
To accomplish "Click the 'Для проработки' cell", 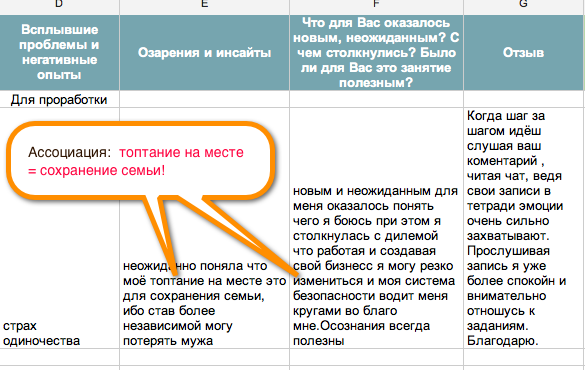I will [x=60, y=99].
